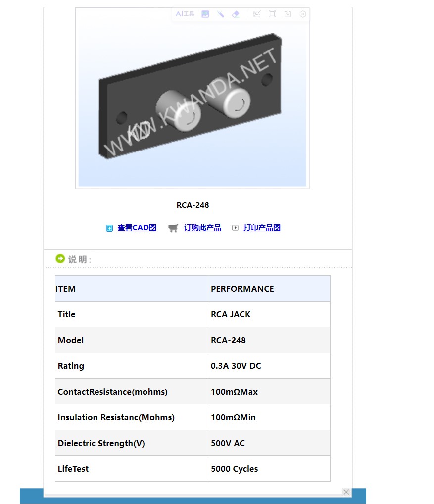Click the blue CAD icon beside 查看CAD图

(109, 228)
